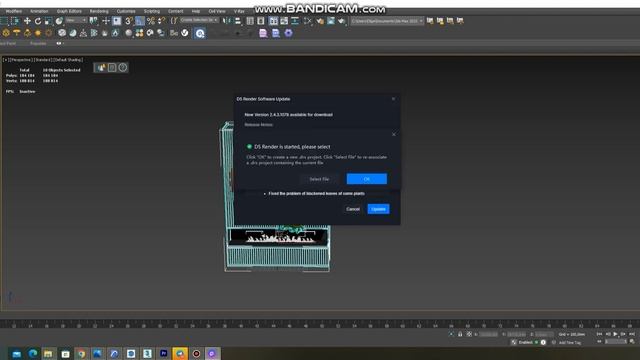Open the project folder path dropdown
This screenshot has height=360, width=640.
point(387,20)
